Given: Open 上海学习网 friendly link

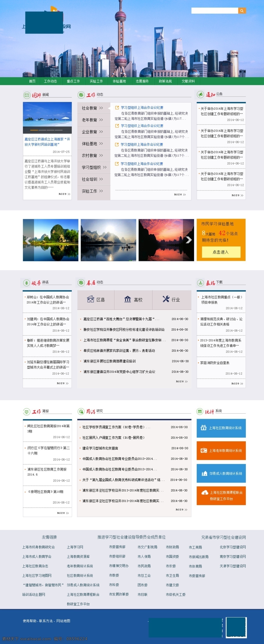Looking at the screenshot, I should (x=75, y=547).
